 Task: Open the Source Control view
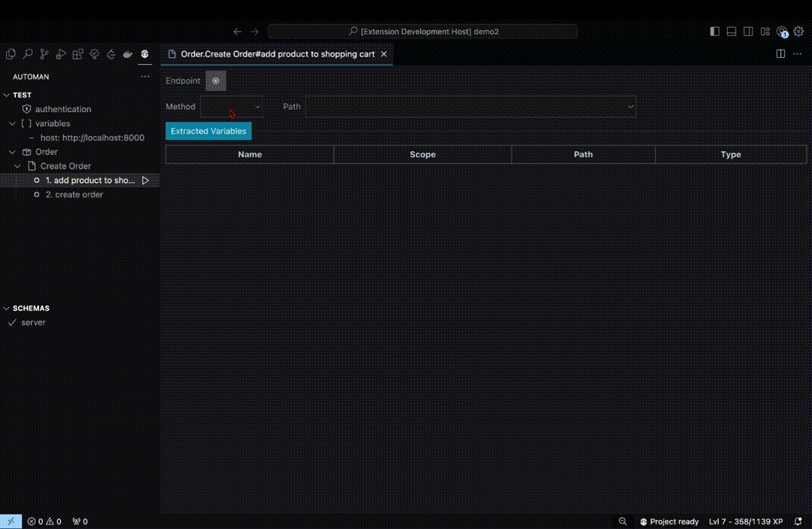tap(44, 53)
